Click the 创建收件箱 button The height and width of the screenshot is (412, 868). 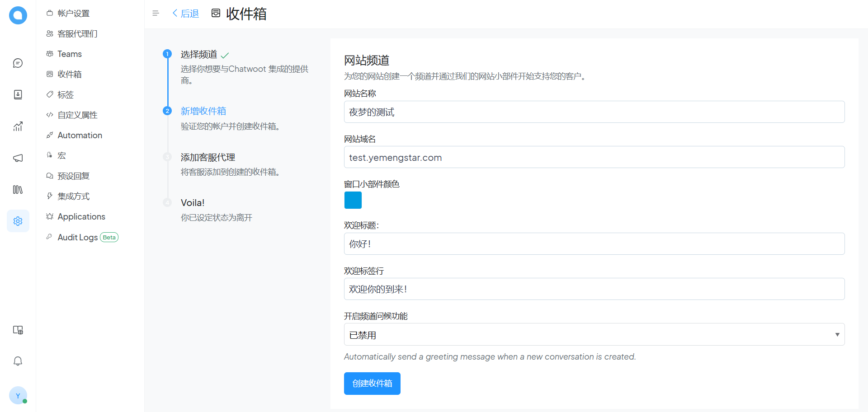point(372,384)
